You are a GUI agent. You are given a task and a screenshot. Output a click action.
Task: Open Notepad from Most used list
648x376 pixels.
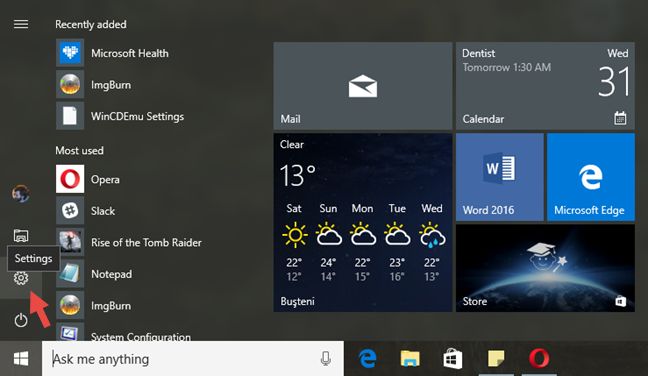click(94, 274)
